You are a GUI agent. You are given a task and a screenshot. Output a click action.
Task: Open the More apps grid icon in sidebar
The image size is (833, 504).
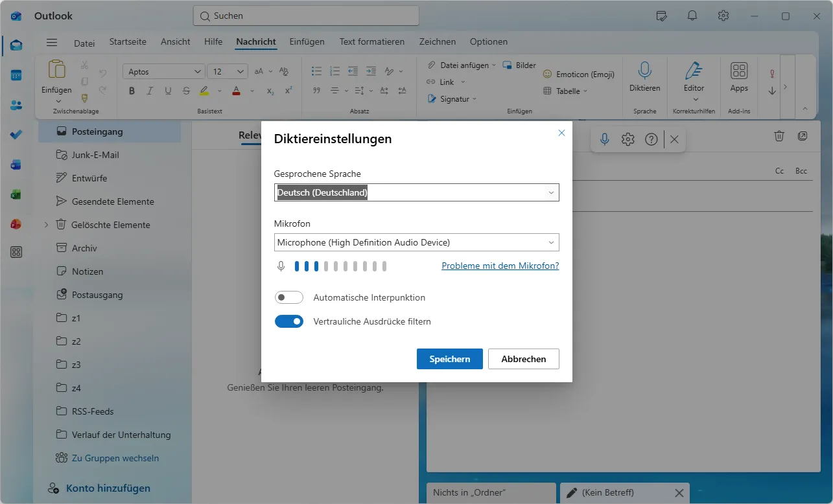[x=16, y=253]
